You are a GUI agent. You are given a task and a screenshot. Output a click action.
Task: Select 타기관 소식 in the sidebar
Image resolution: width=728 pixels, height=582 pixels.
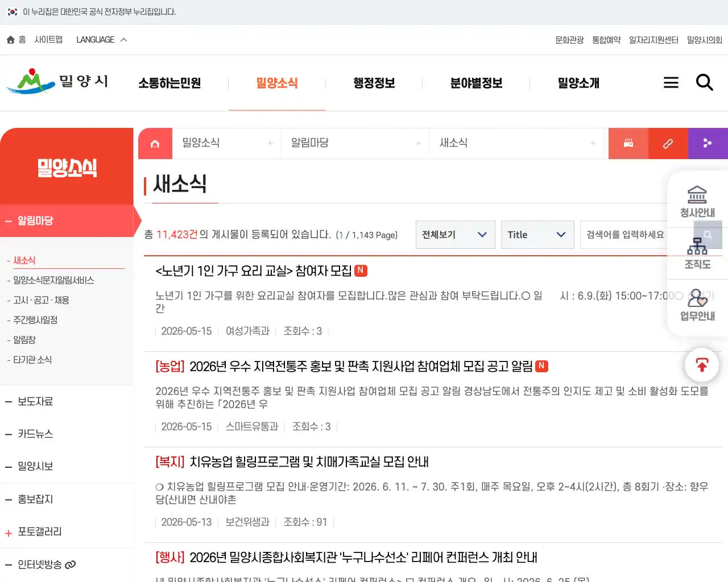pyautogui.click(x=32, y=360)
